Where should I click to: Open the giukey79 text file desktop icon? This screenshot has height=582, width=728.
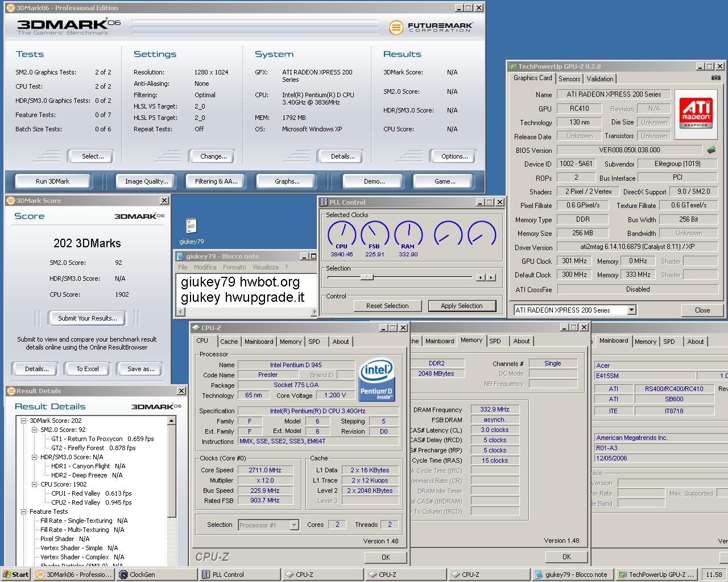[191, 230]
